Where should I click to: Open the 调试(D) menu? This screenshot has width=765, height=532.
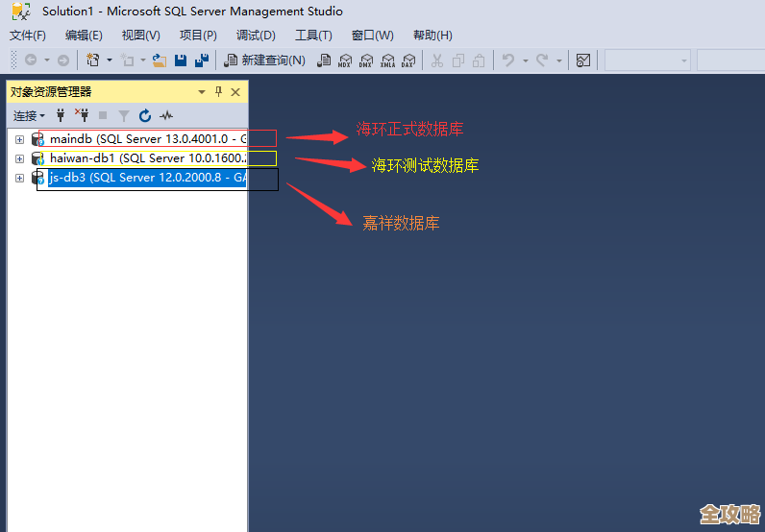click(x=256, y=36)
